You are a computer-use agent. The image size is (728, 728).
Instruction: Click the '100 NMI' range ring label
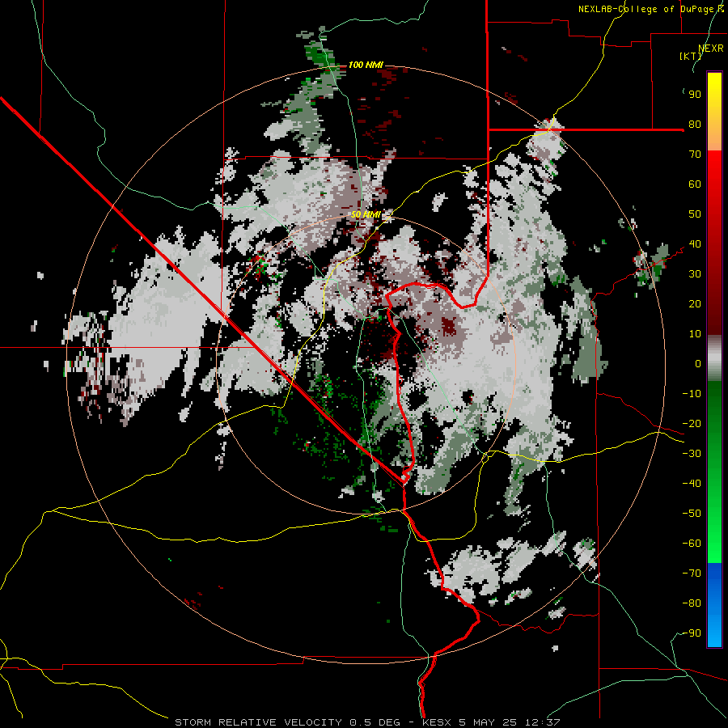coord(366,65)
